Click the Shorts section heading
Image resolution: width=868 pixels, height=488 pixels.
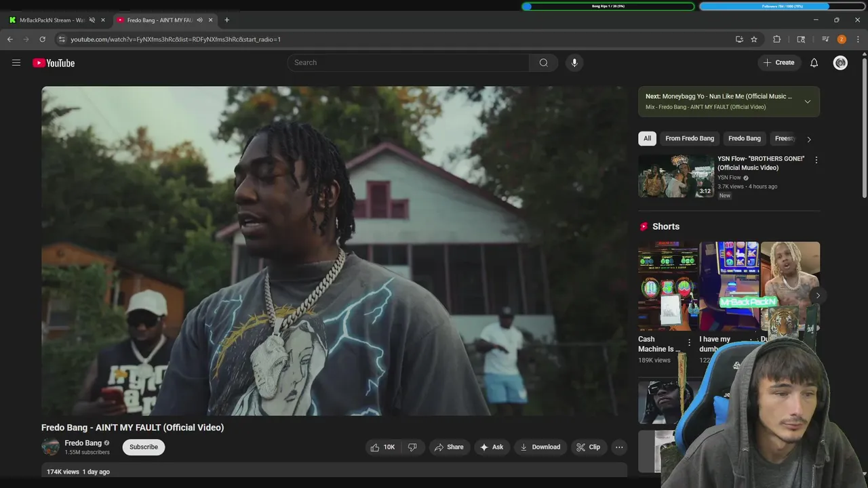(x=665, y=226)
